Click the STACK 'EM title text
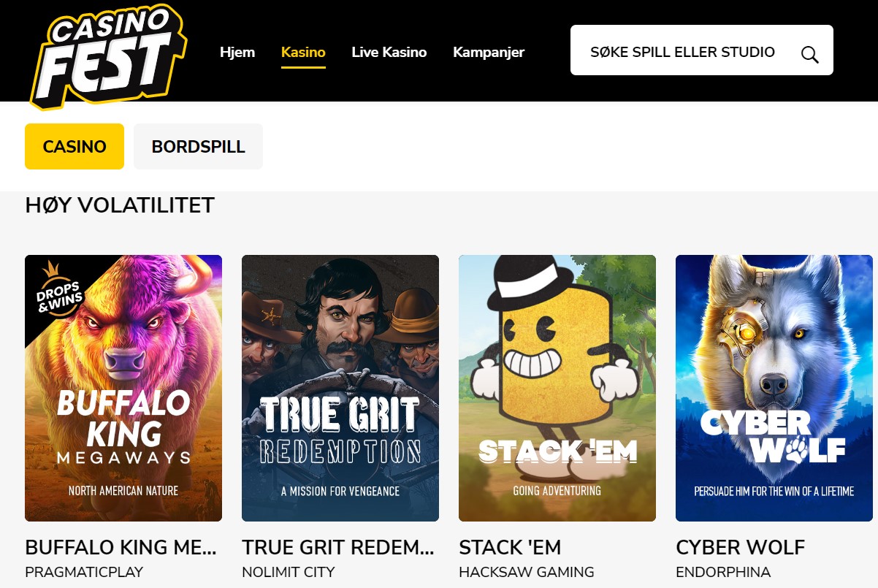The height and width of the screenshot is (588, 878). [x=510, y=547]
